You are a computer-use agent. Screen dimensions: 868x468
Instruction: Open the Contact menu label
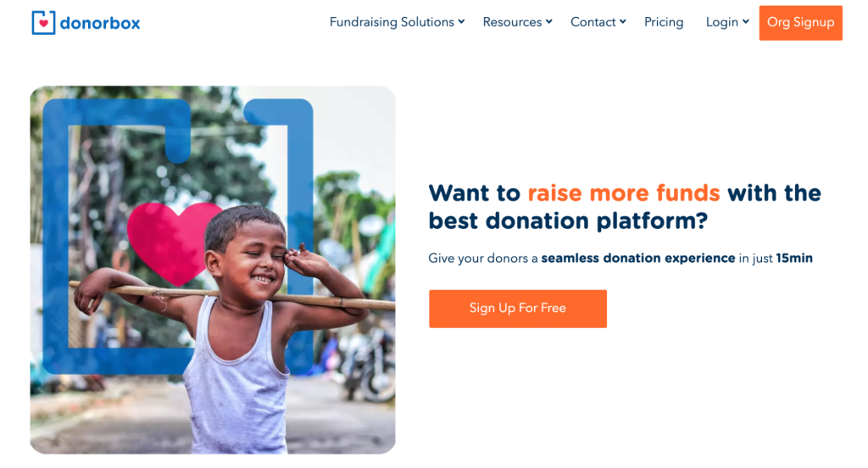[593, 22]
